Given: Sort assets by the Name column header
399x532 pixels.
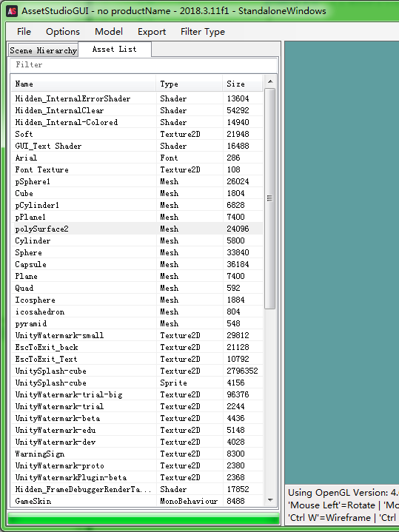Looking at the screenshot, I should pos(83,84).
